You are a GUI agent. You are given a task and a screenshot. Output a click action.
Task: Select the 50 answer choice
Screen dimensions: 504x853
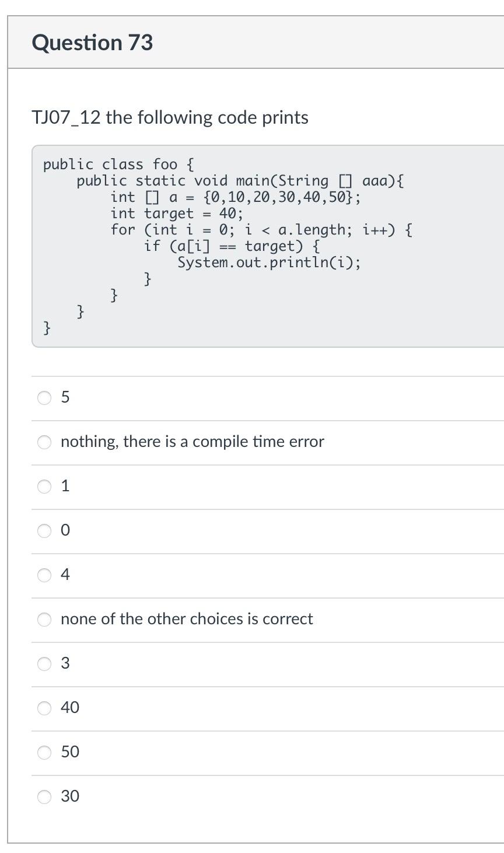[x=44, y=752]
